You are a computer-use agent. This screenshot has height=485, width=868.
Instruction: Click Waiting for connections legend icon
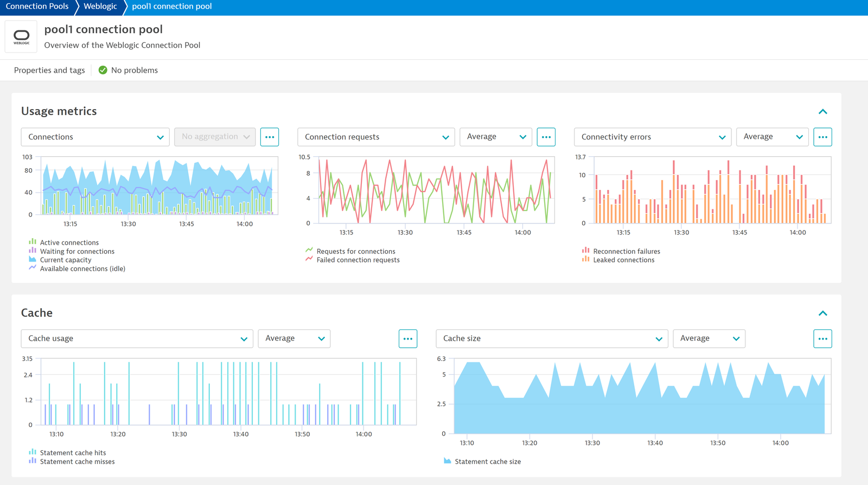coord(33,251)
